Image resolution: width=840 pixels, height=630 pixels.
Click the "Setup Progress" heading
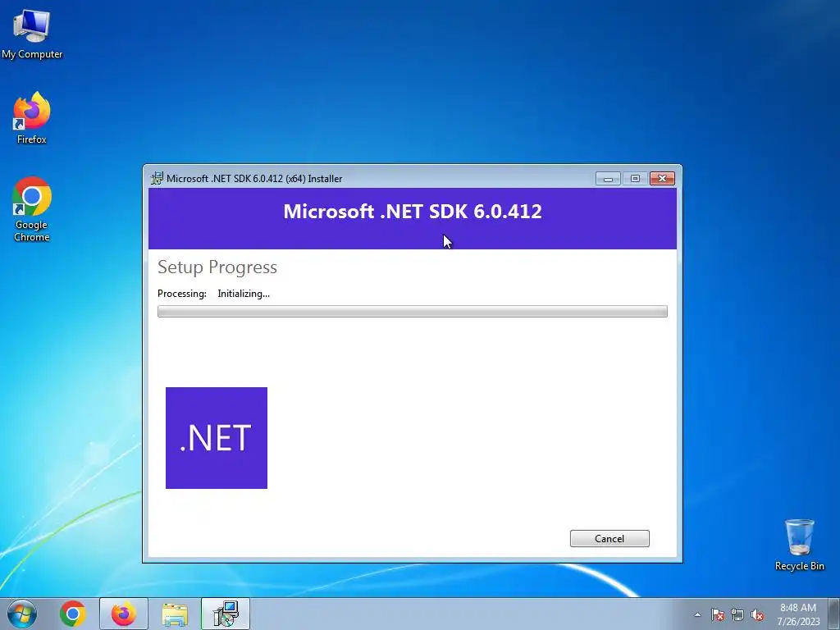tap(217, 267)
